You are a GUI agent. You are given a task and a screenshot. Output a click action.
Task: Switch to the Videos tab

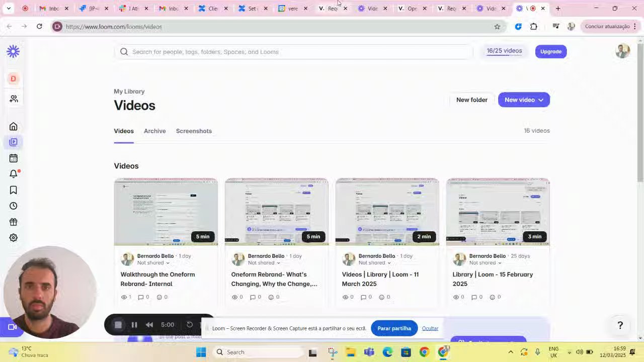pyautogui.click(x=124, y=131)
